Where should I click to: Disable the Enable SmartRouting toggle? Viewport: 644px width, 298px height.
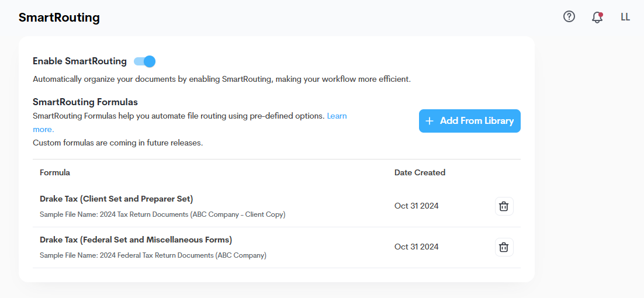coord(144,61)
